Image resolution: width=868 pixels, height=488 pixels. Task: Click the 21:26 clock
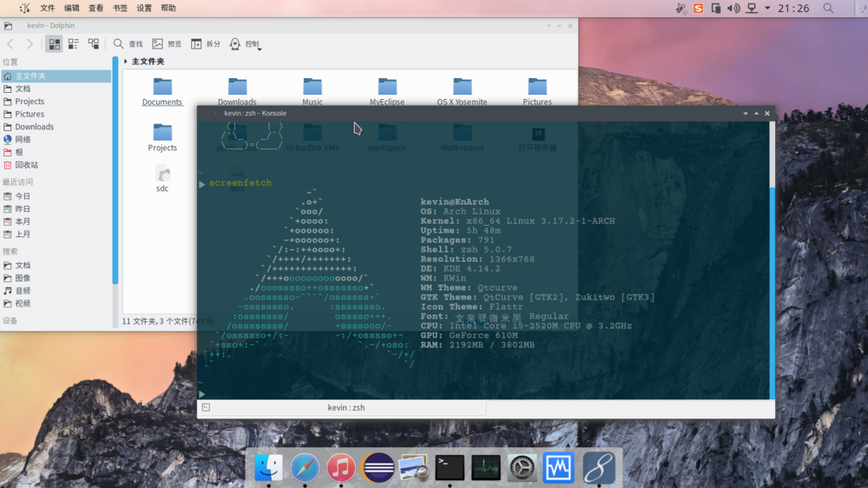pyautogui.click(x=793, y=9)
